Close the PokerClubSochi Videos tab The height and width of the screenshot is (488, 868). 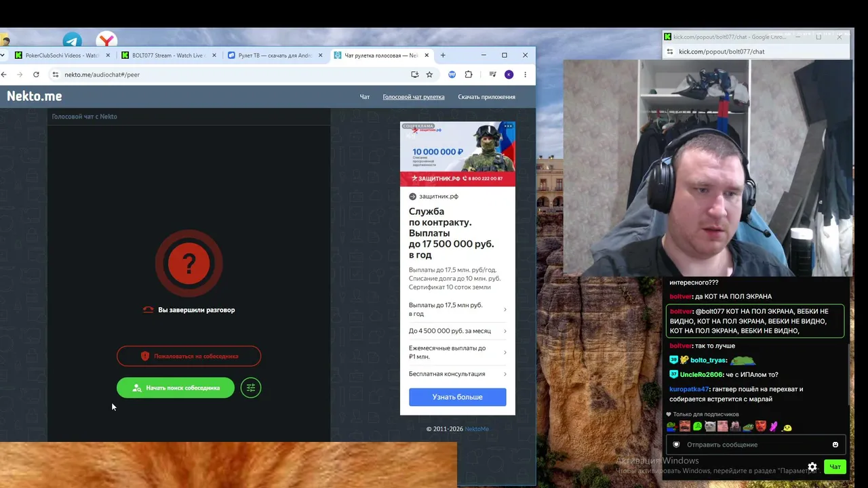[x=108, y=56]
